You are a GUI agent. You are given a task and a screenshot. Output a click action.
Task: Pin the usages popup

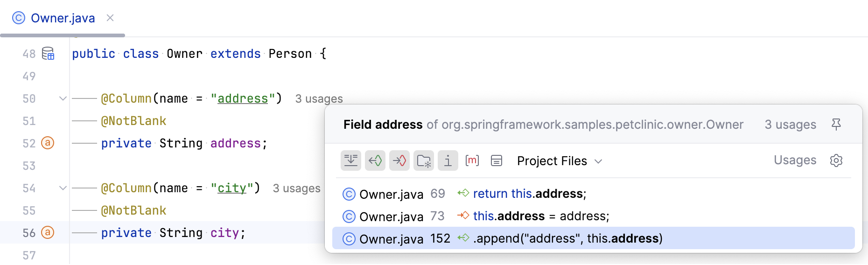click(x=836, y=124)
